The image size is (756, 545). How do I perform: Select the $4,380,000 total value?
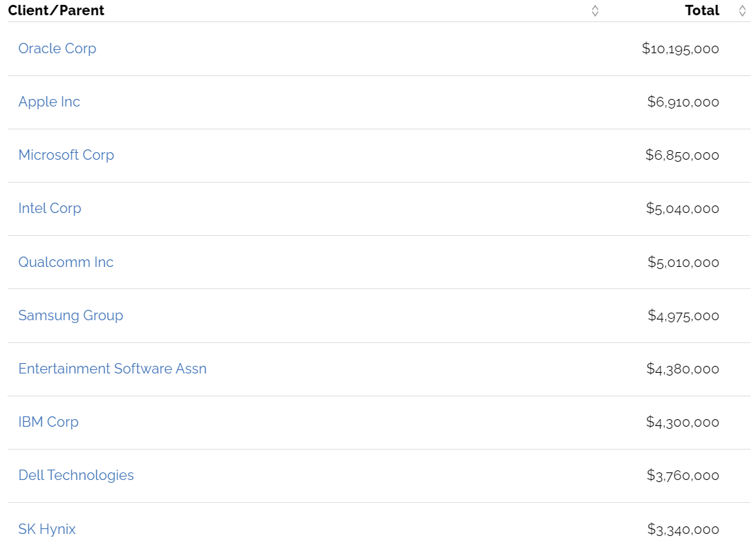click(x=683, y=369)
